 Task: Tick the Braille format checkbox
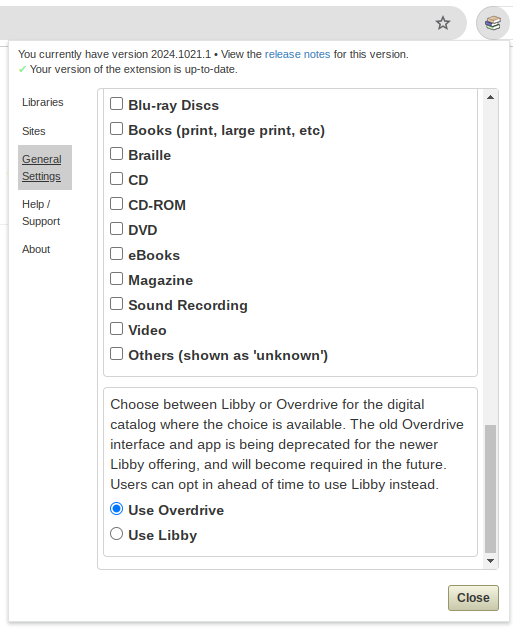pos(116,154)
